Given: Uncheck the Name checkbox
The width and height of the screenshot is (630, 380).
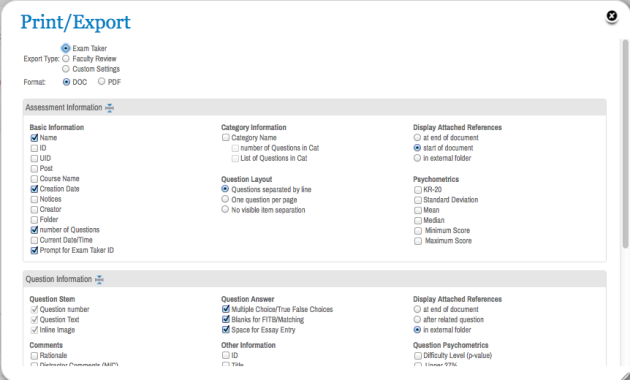Looking at the screenshot, I should tap(35, 138).
